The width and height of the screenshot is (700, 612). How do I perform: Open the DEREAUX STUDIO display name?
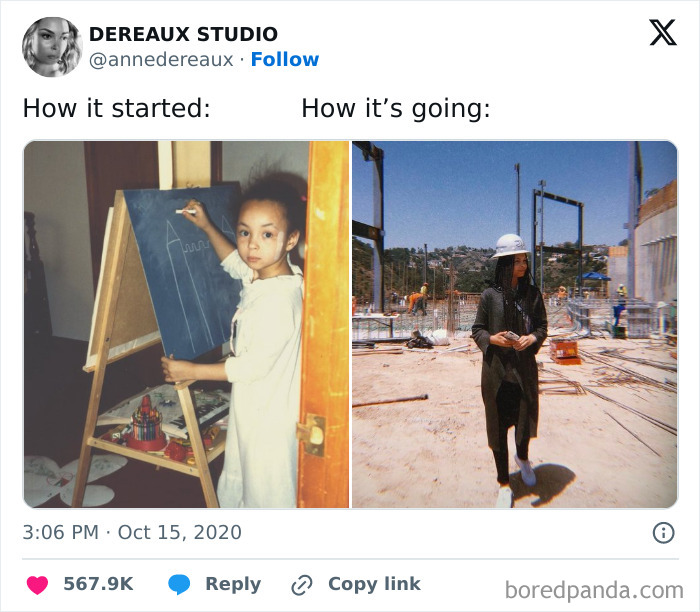(183, 34)
